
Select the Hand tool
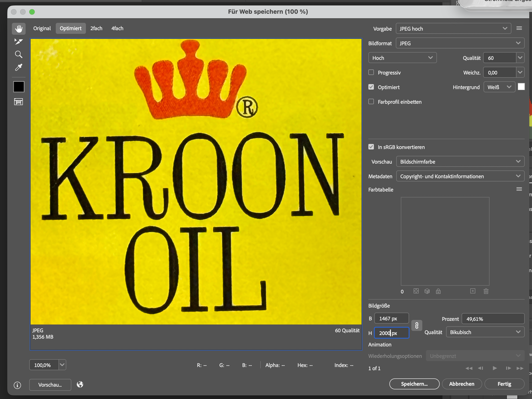coord(19,29)
